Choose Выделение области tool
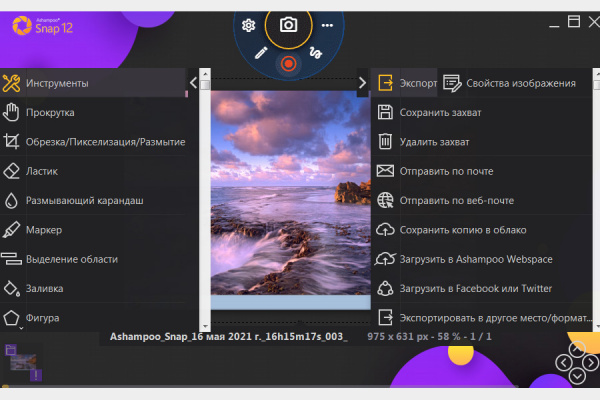The image size is (600, 400). coord(93,259)
